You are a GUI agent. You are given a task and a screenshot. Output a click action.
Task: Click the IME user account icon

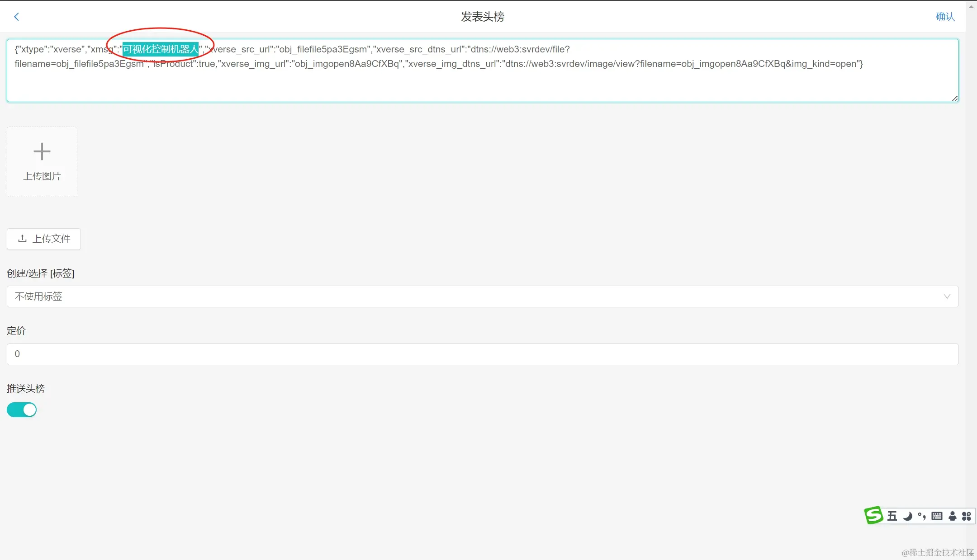coord(953,516)
